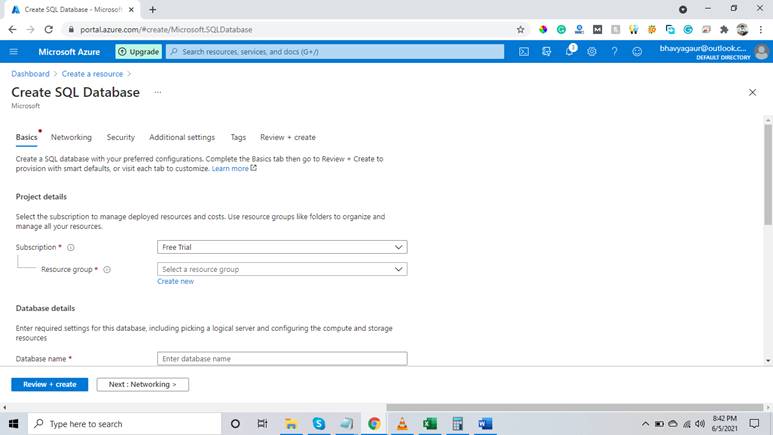Open the Windows Start menu

click(x=14, y=424)
